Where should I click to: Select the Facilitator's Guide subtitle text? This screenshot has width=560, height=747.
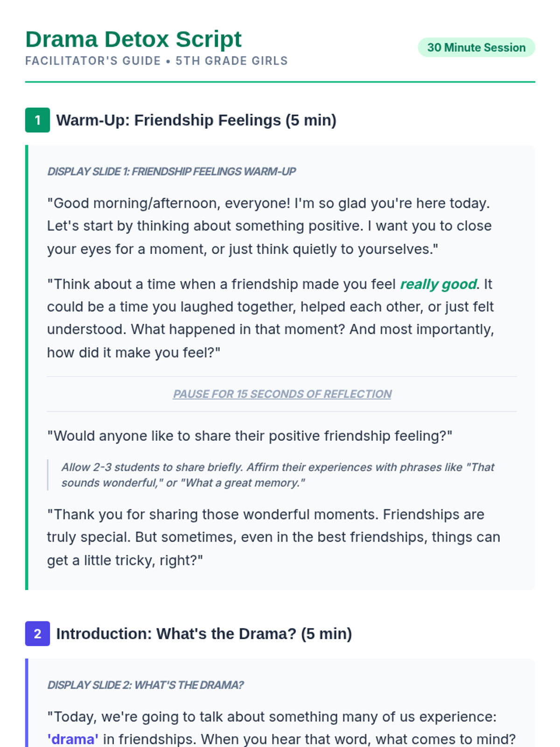(93, 61)
